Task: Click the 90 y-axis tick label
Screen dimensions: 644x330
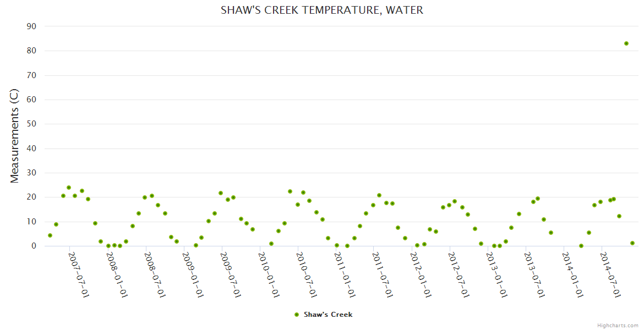Action: point(31,26)
